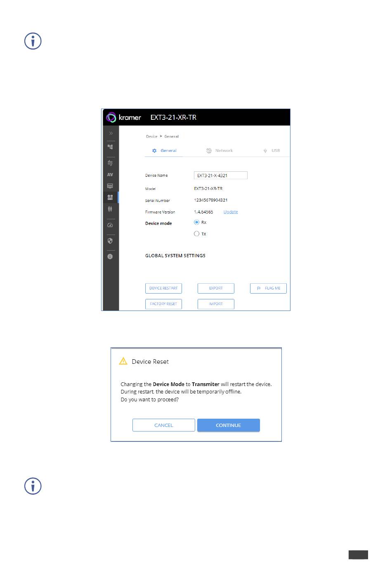Click the Kramer logo

pos(124,117)
